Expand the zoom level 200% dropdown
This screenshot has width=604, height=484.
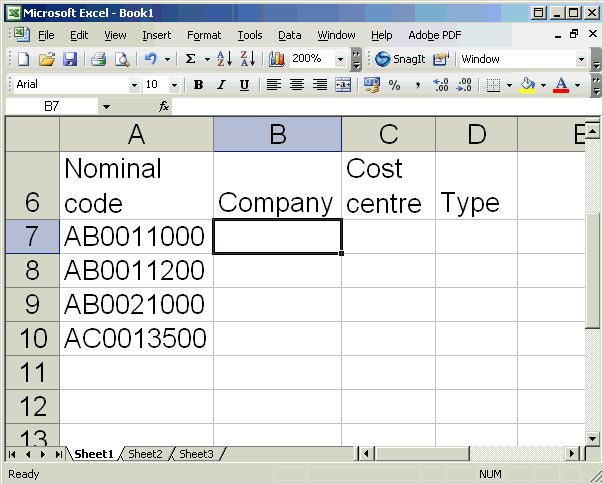coord(341,59)
